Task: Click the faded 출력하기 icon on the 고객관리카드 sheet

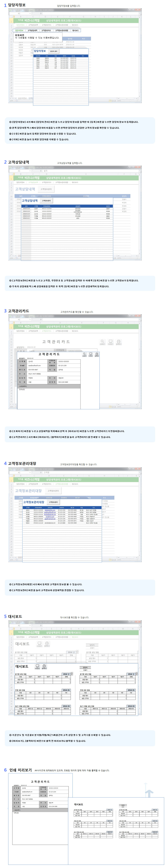Action: 119,342
